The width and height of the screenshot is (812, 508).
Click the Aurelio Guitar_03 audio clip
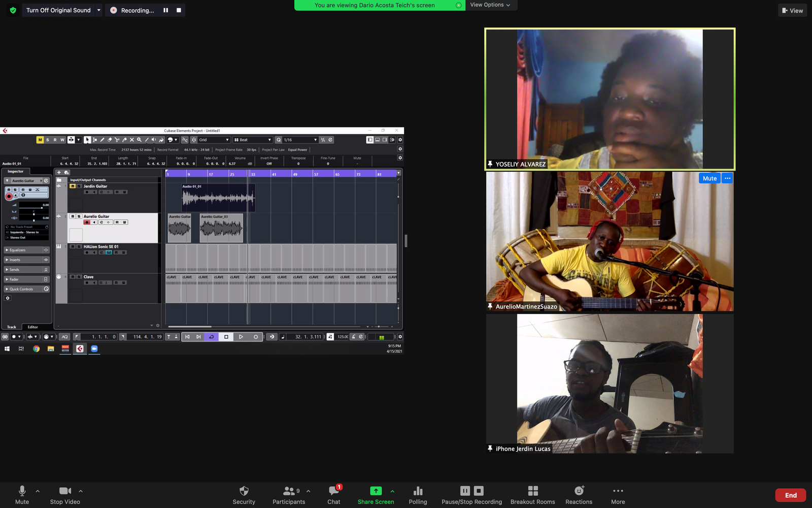tap(221, 228)
